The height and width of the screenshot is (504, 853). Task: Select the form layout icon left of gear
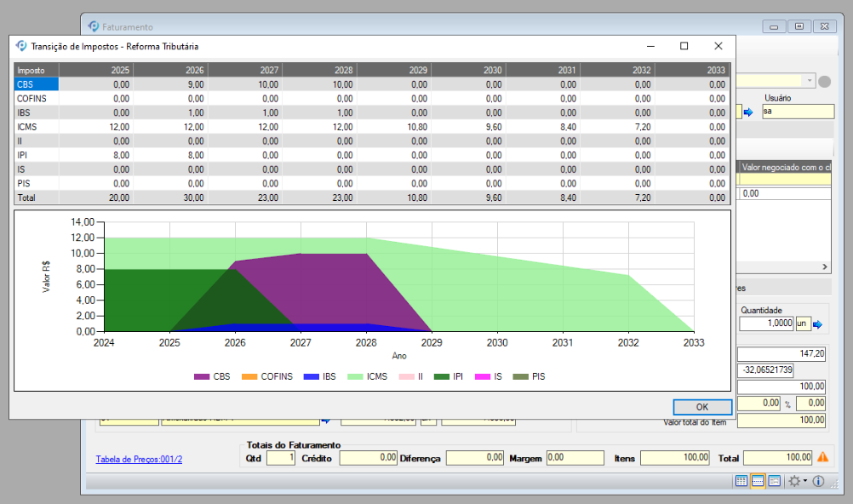click(x=775, y=481)
